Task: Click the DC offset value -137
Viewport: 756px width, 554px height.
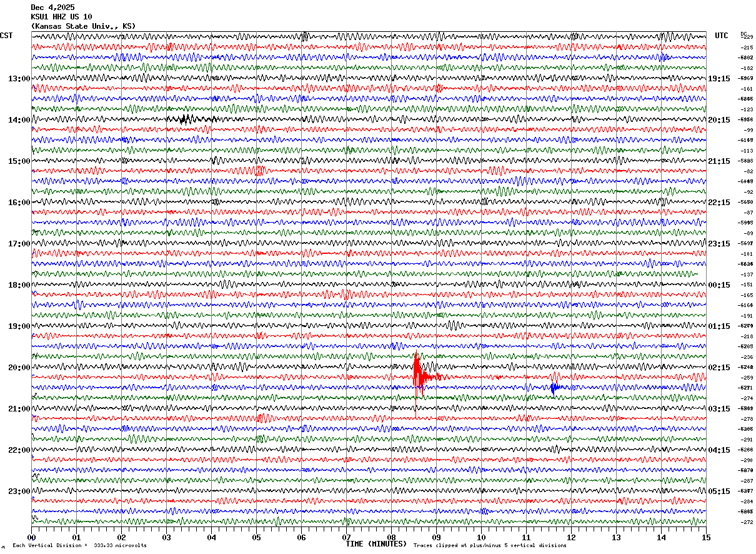Action: [x=747, y=274]
